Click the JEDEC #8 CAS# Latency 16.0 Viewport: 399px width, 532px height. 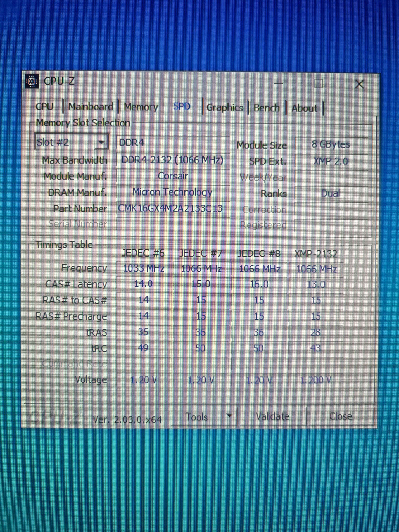[259, 284]
